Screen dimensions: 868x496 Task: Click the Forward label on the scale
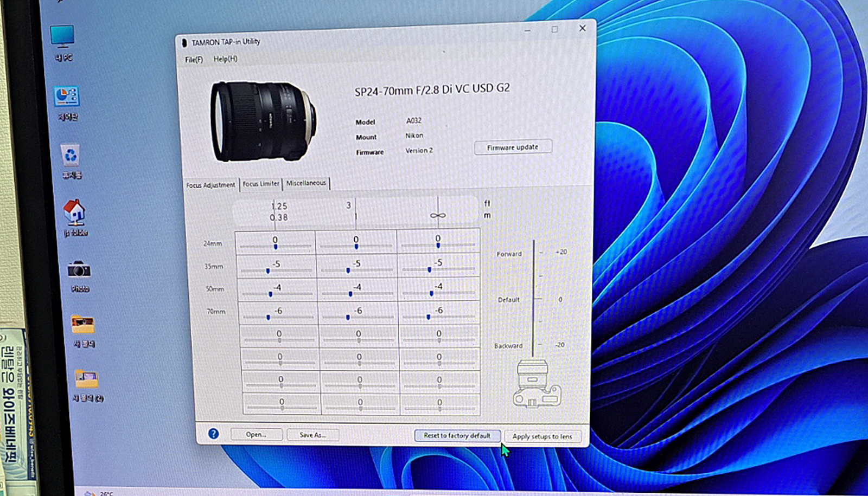pyautogui.click(x=509, y=254)
